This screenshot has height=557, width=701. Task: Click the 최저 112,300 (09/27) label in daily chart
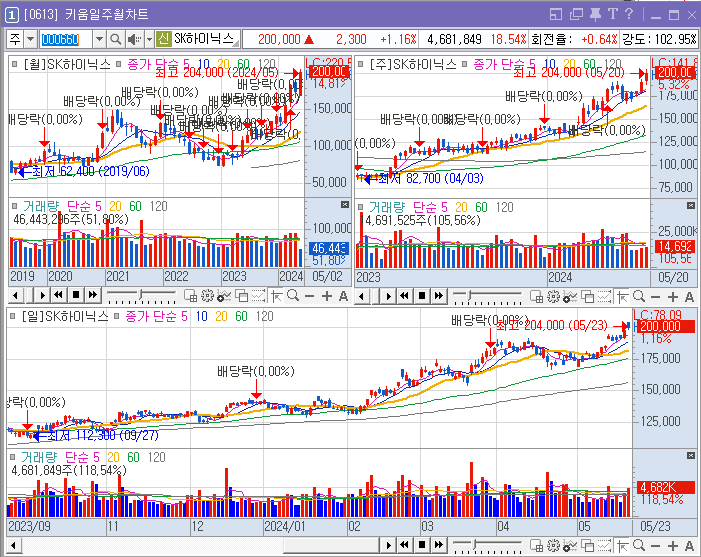(103, 435)
